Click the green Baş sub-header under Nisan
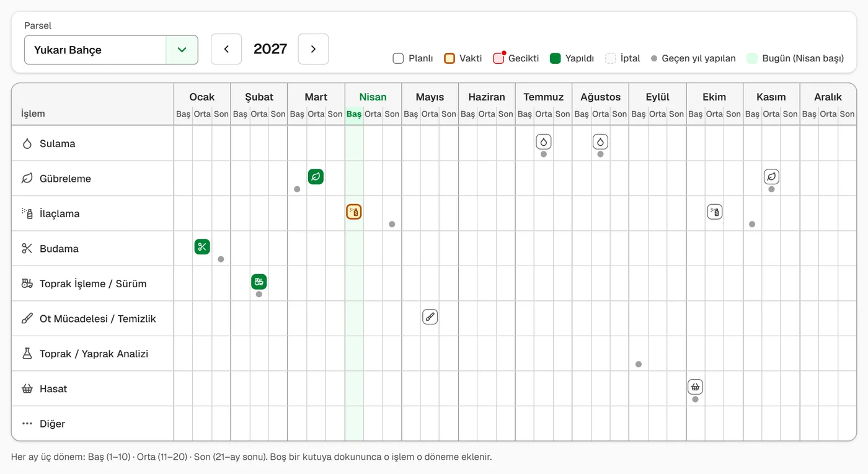The width and height of the screenshot is (868, 474). tap(354, 114)
